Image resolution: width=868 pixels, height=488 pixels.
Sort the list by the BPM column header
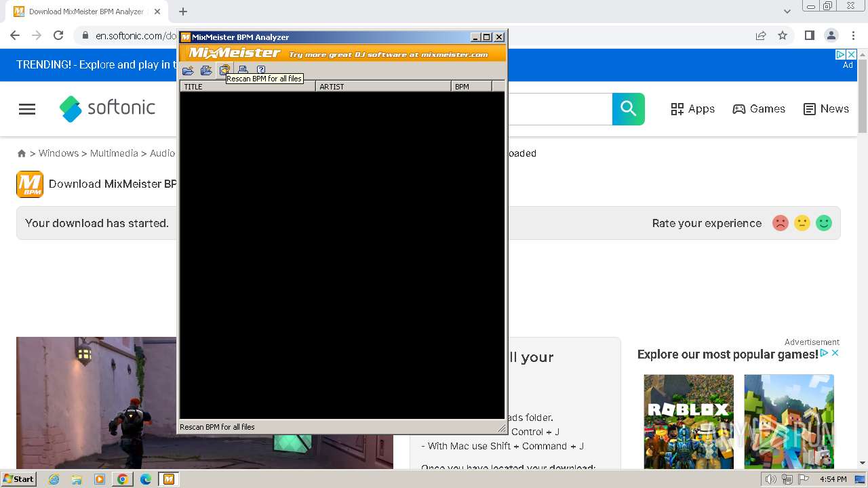(x=471, y=87)
